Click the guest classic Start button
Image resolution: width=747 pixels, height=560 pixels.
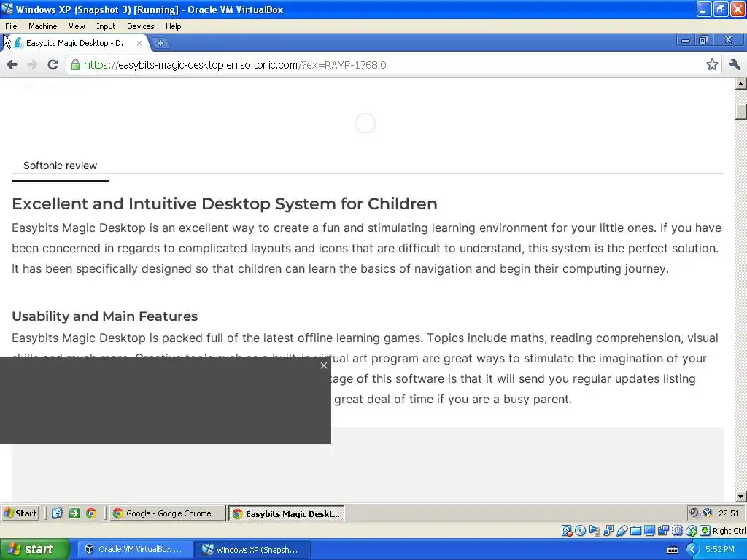[x=20, y=513]
